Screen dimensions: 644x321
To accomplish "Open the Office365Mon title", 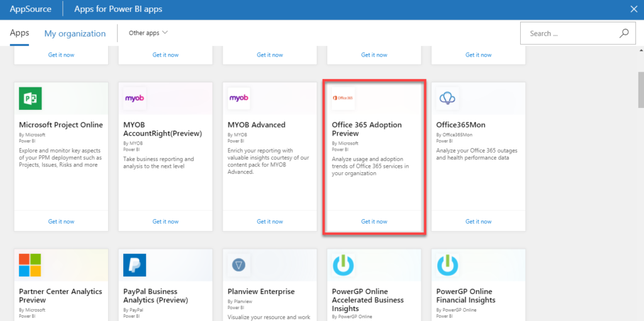I will pos(461,125).
